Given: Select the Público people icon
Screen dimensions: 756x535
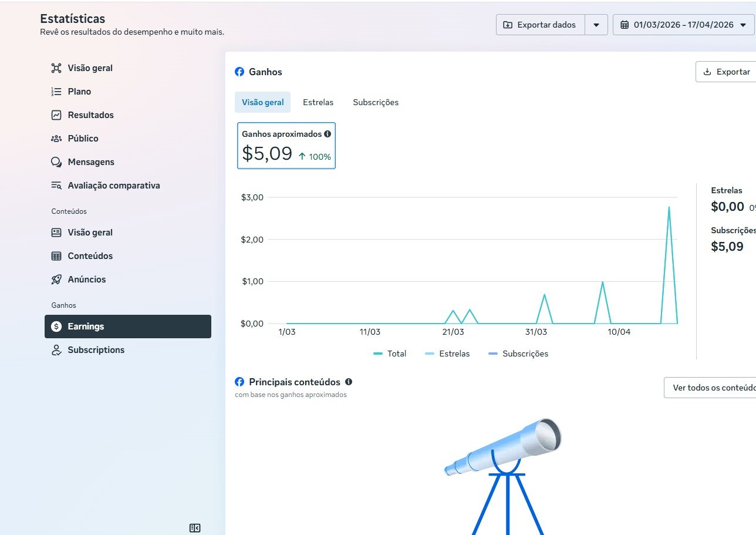Looking at the screenshot, I should click(x=56, y=139).
